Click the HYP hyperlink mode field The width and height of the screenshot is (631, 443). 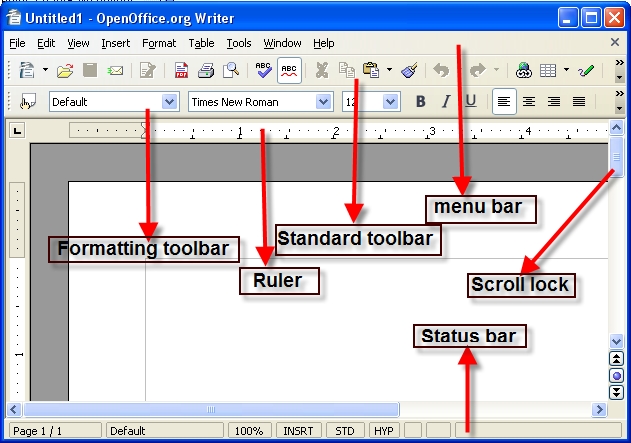pyautogui.click(x=384, y=431)
